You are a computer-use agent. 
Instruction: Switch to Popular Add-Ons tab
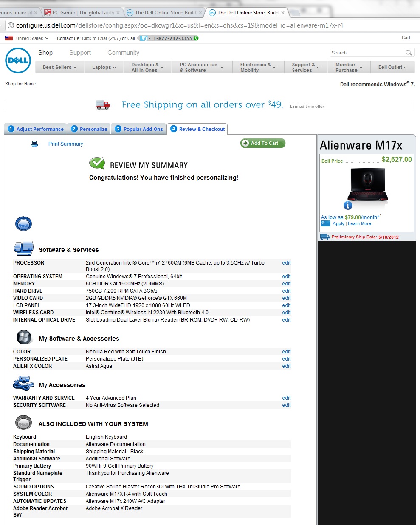point(139,129)
